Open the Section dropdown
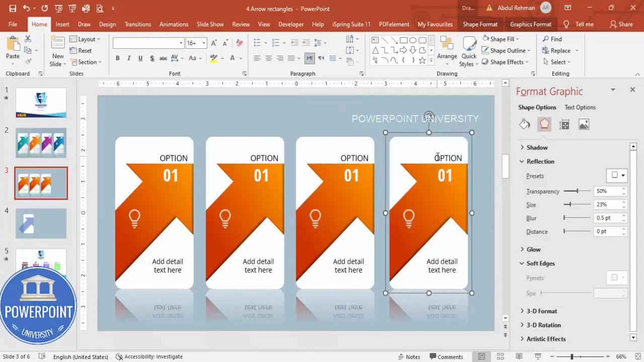Viewport: 644px width, 362px height. click(87, 62)
